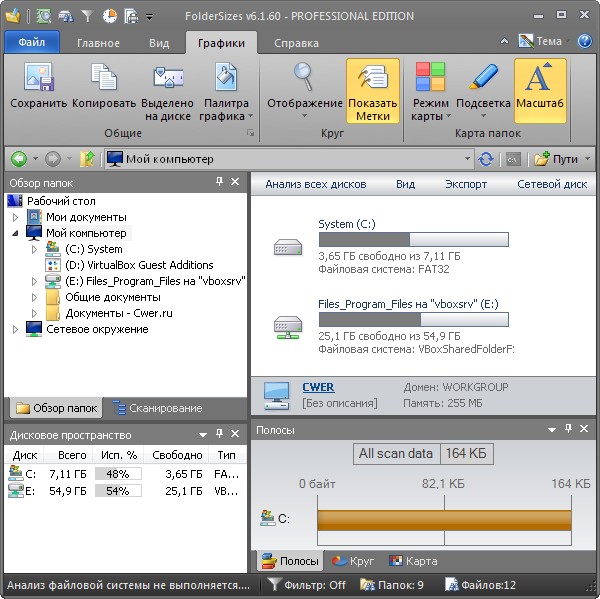Screen dimensions: 600x599
Task: Collapse the ribbon with the up arrow
Action: point(504,41)
